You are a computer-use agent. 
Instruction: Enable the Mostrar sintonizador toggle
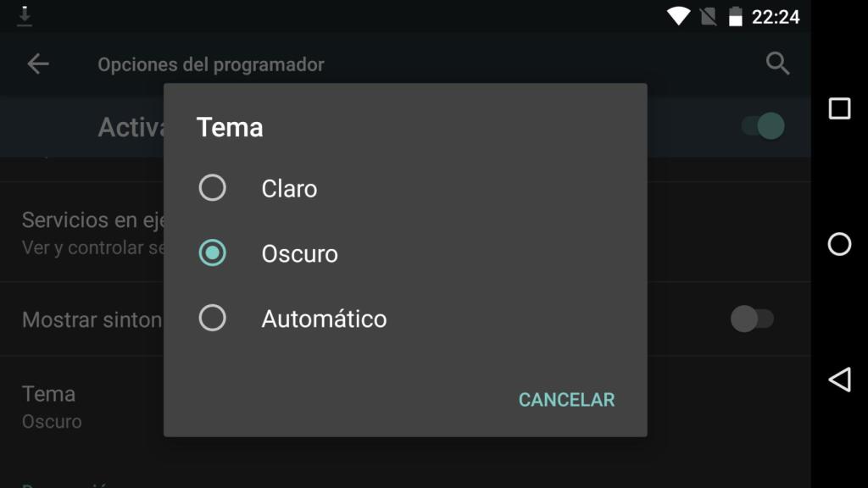(753, 319)
